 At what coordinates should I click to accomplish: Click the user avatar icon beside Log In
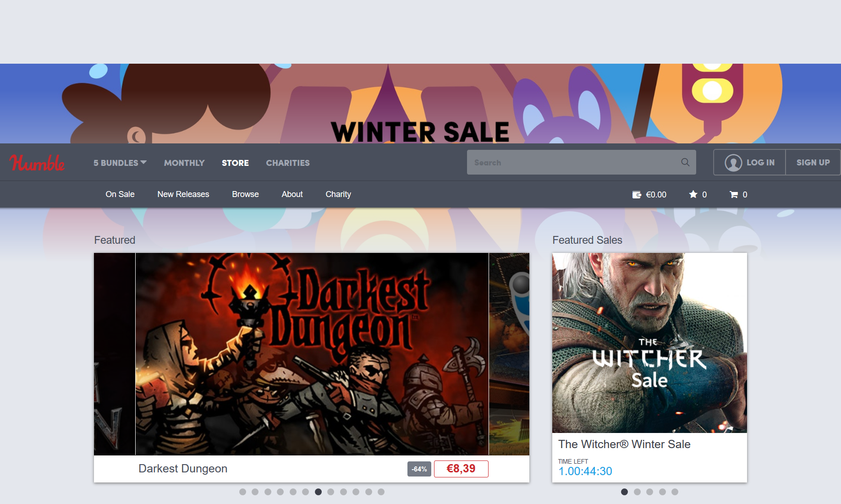click(733, 163)
